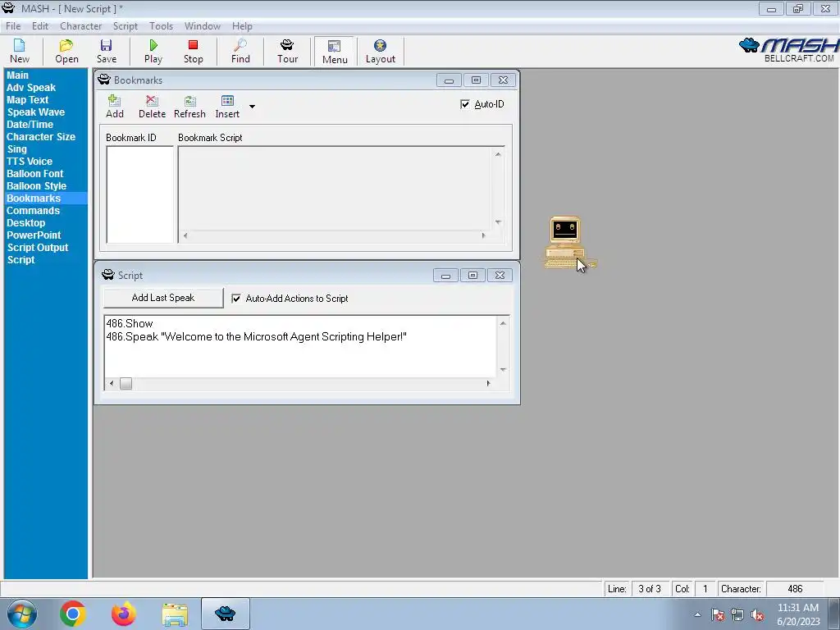Select Balloon Style in the sidebar

(x=36, y=186)
